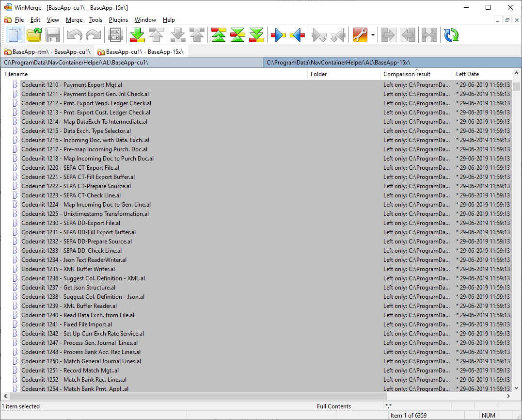Screen dimensions: 522x420
Task: Refresh the comparison with the blue-green arrows
Action: click(x=451, y=35)
